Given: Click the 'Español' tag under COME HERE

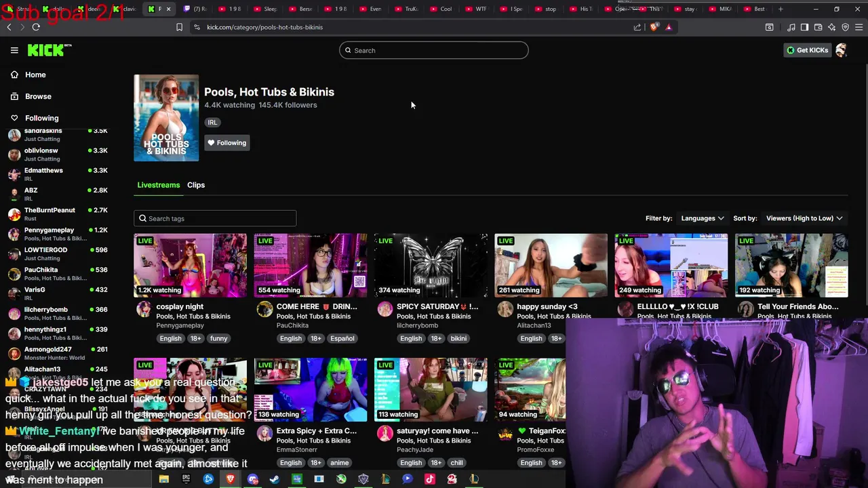Looking at the screenshot, I should coord(342,338).
